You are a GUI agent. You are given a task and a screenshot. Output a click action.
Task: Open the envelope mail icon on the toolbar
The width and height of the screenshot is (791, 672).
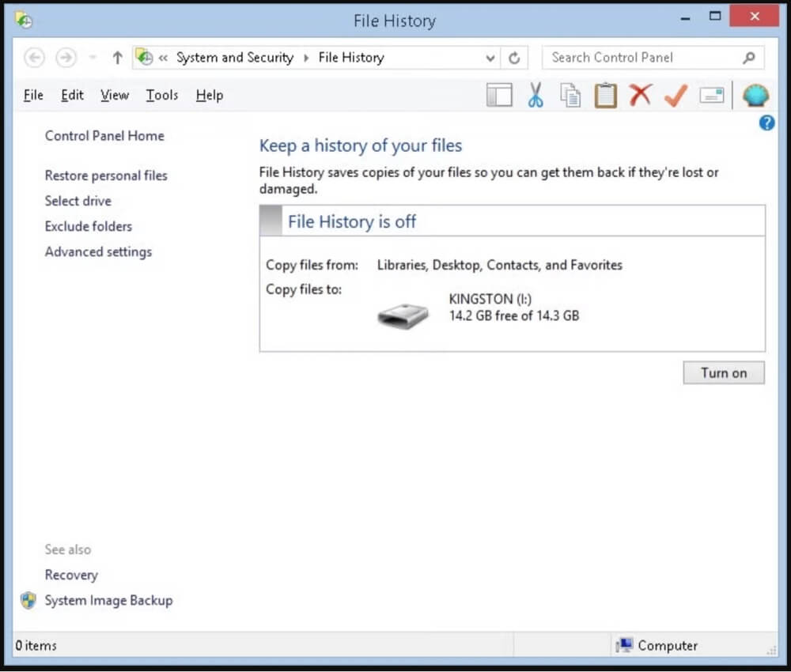[711, 95]
